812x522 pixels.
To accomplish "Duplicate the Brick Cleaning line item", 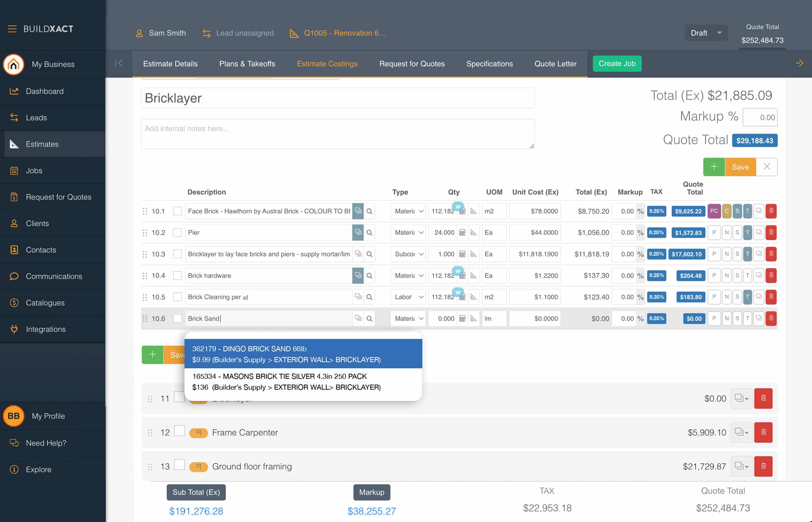I will [759, 297].
